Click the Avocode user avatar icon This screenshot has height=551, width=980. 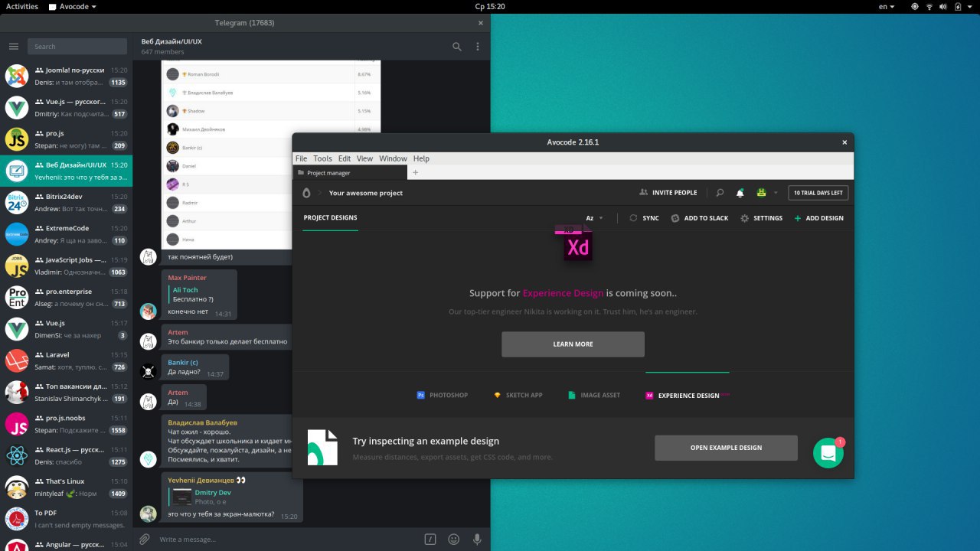click(762, 193)
